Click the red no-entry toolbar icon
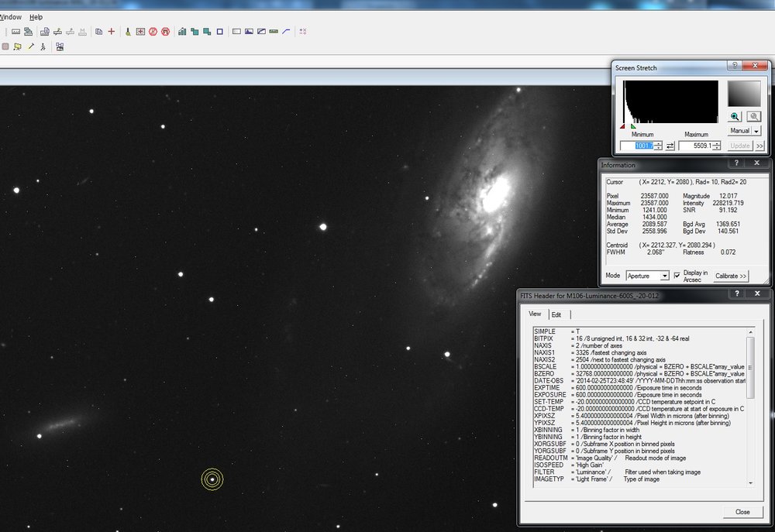Image resolution: width=775 pixels, height=532 pixels. click(152, 32)
